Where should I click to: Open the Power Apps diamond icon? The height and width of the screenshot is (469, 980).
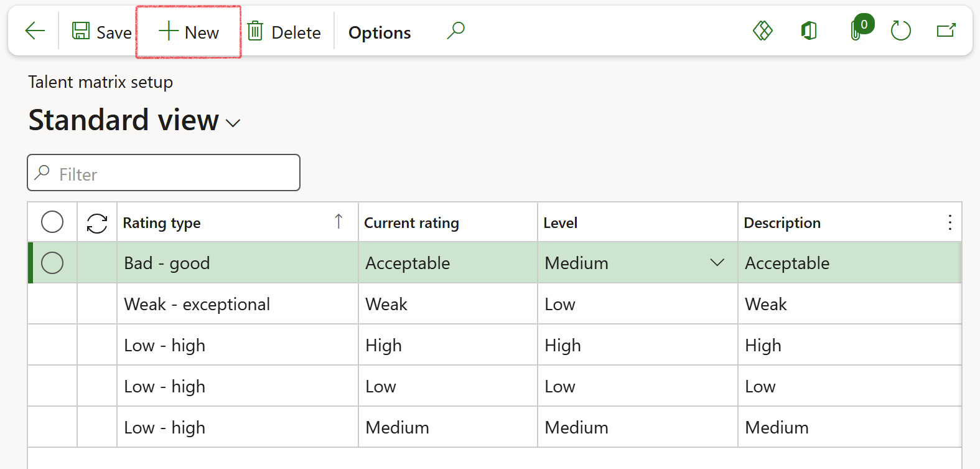(762, 31)
